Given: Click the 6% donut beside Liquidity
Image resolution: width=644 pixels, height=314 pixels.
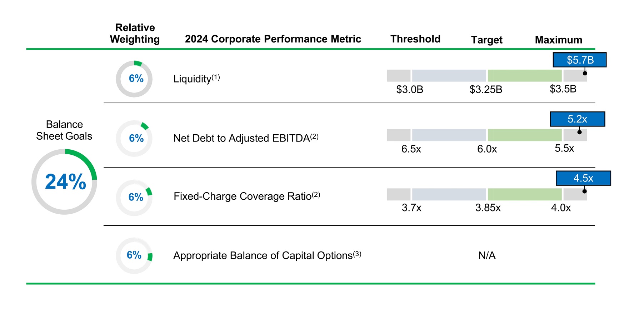Looking at the screenshot, I should pyautogui.click(x=134, y=79).
